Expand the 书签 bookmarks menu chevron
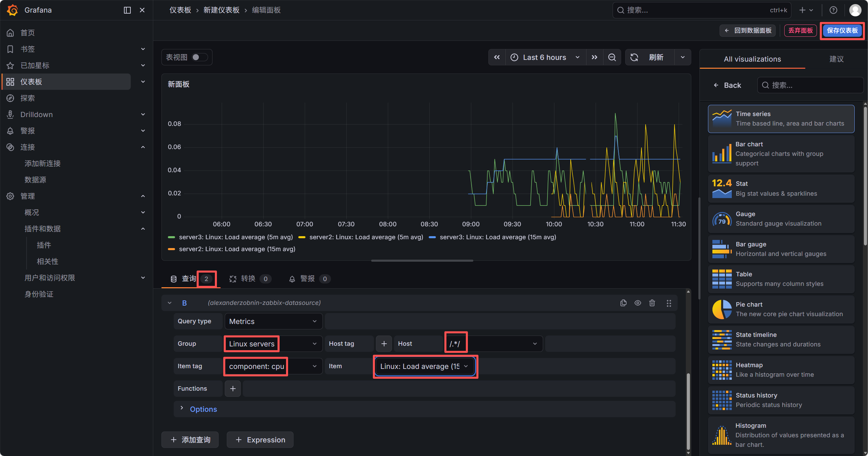The width and height of the screenshot is (868, 456). tap(143, 49)
